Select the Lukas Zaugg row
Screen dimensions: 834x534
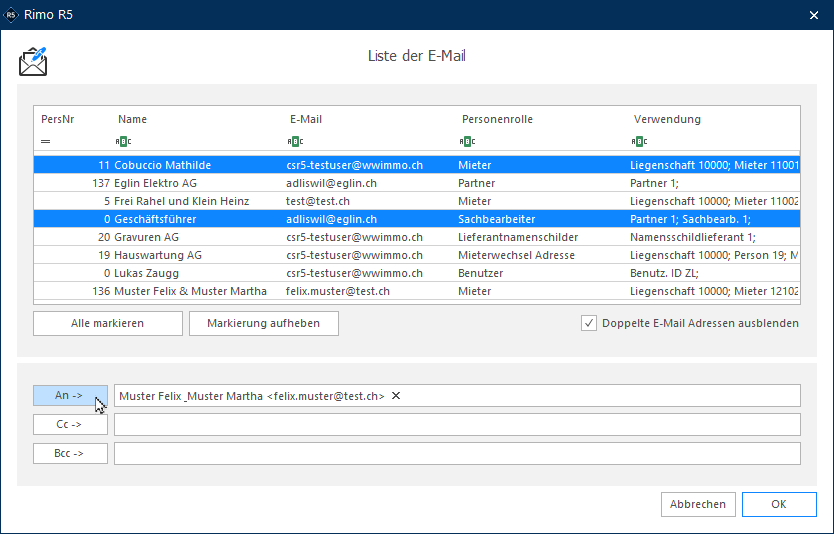417,273
